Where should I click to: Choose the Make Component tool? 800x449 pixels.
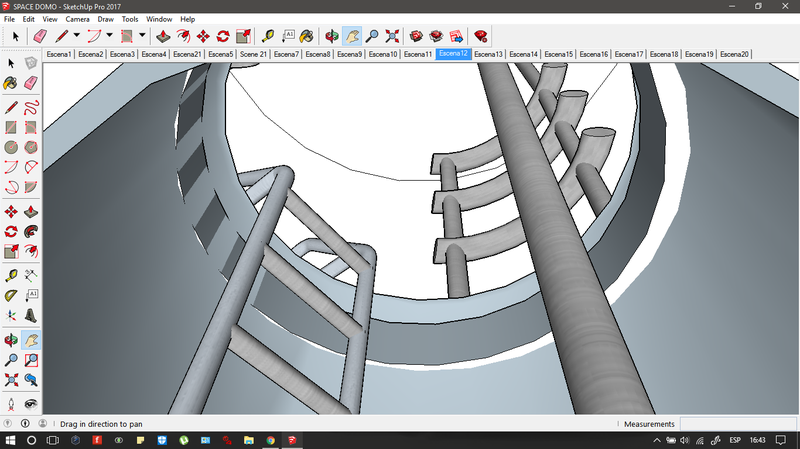tap(32, 63)
